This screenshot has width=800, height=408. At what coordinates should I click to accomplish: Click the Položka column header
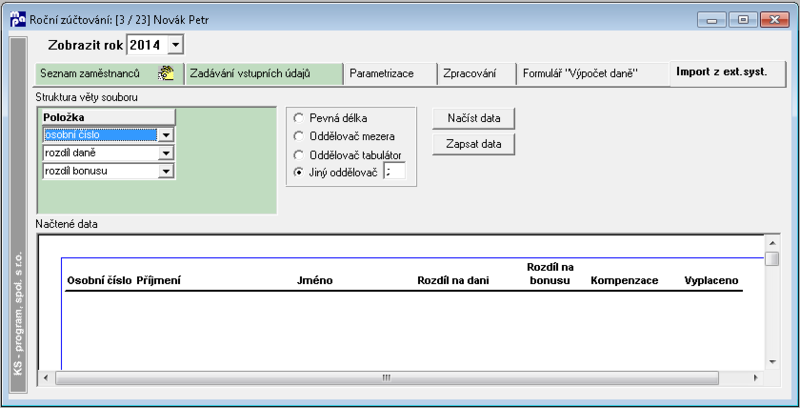coord(108,117)
